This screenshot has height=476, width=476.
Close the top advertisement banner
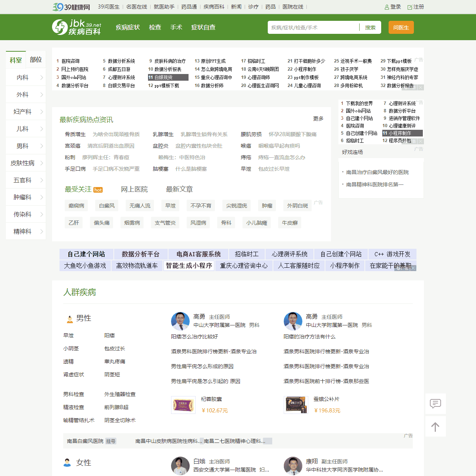tap(420, 87)
